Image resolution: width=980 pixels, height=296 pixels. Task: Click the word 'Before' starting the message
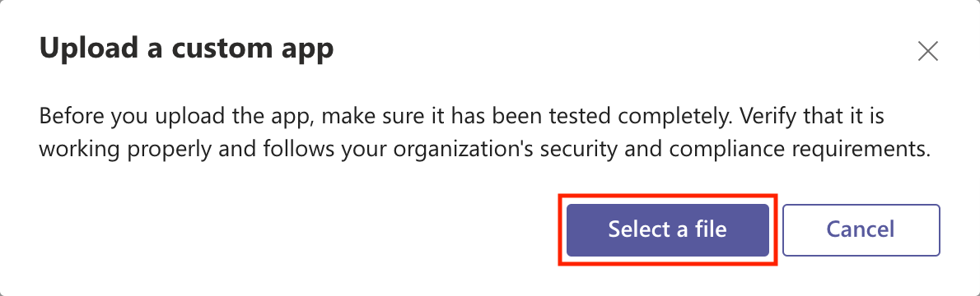72,118
